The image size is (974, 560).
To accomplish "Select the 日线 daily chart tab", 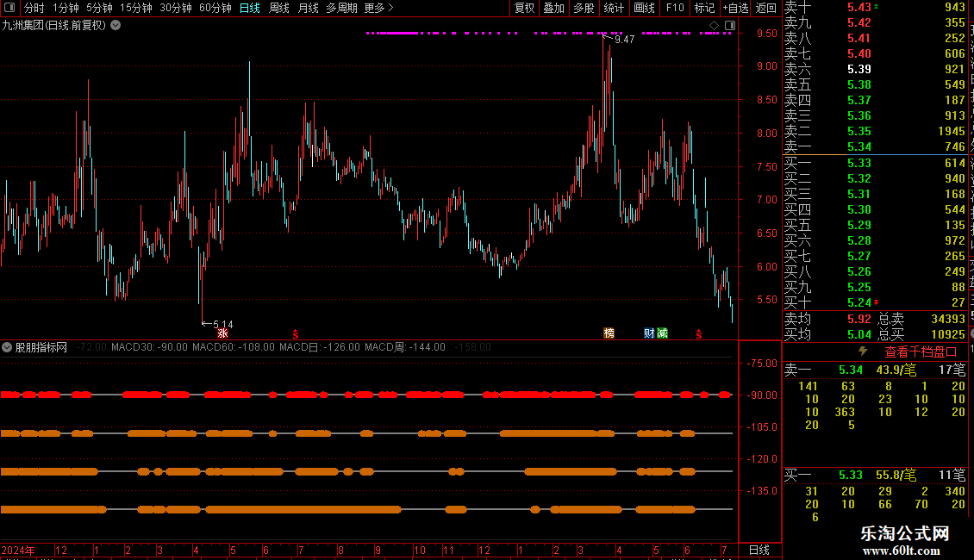I will [x=250, y=8].
